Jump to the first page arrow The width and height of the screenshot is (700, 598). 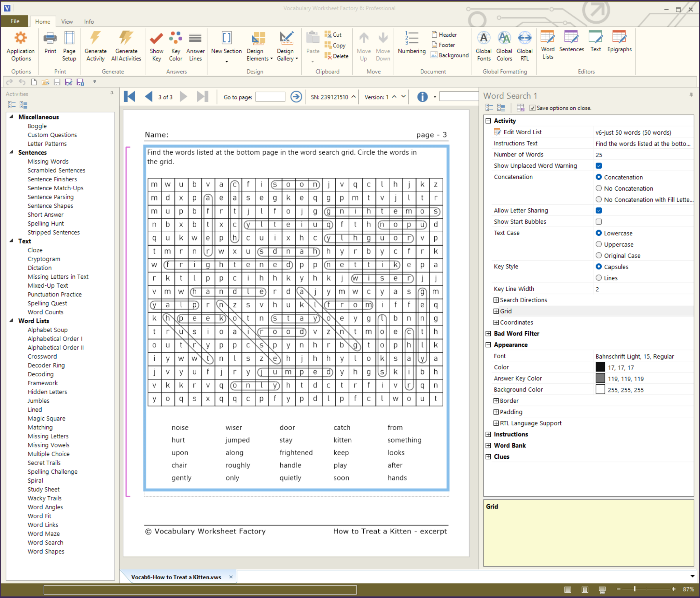[x=130, y=97]
